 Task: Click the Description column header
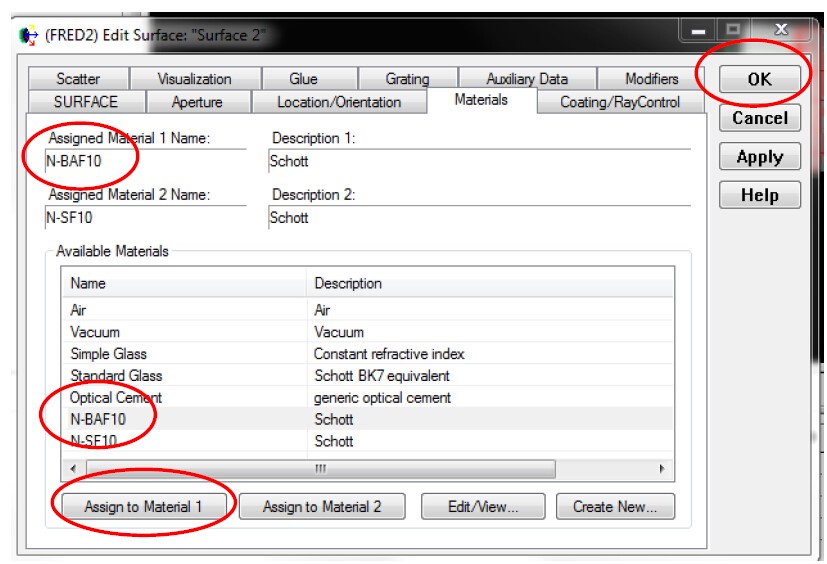pos(489,283)
